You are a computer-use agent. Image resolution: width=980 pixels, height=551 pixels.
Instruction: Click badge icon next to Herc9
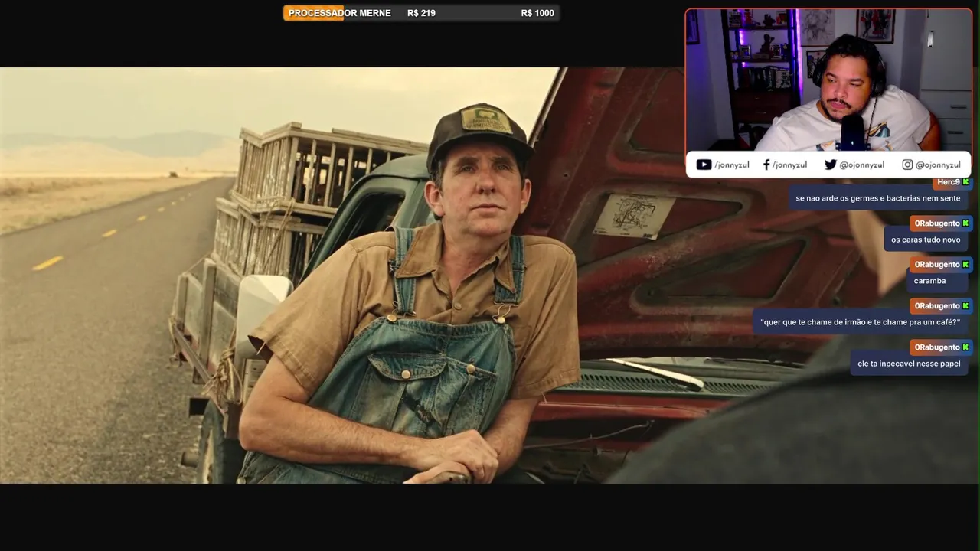point(965,182)
